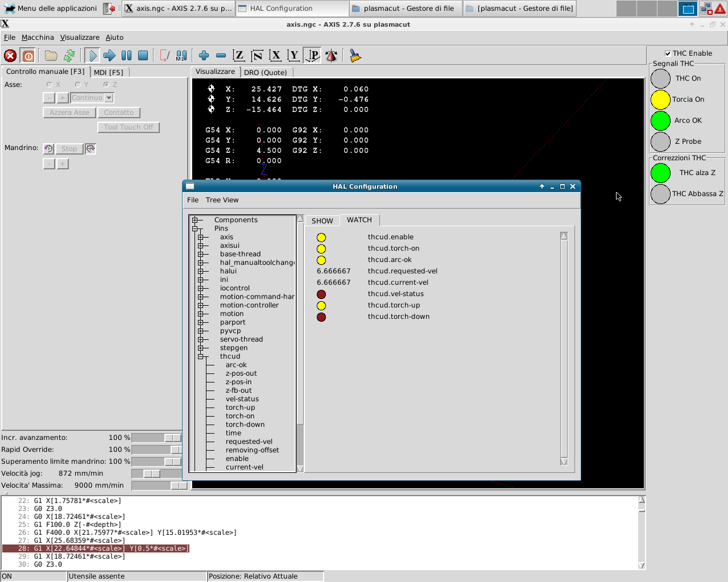Select Z axis radio button
This screenshot has width=728, height=582.
[x=106, y=85]
